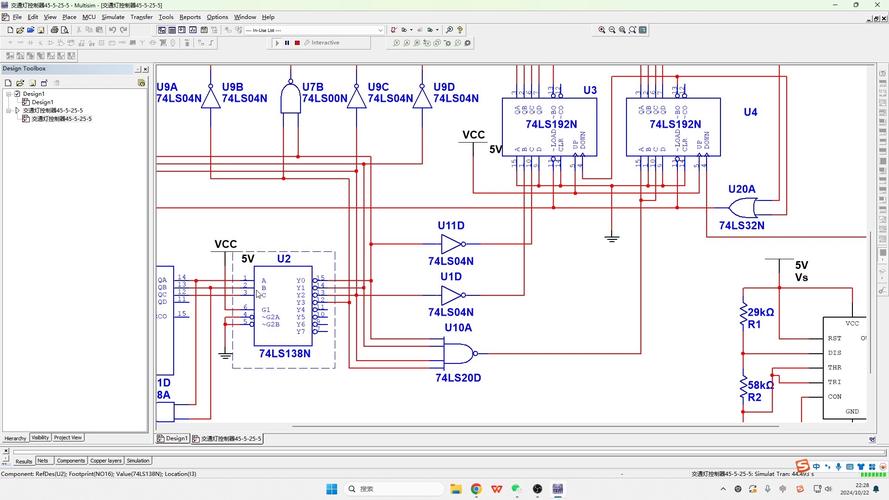Viewport: 889px width, 500px height.
Task: Open the Simulate menu
Action: 113,17
